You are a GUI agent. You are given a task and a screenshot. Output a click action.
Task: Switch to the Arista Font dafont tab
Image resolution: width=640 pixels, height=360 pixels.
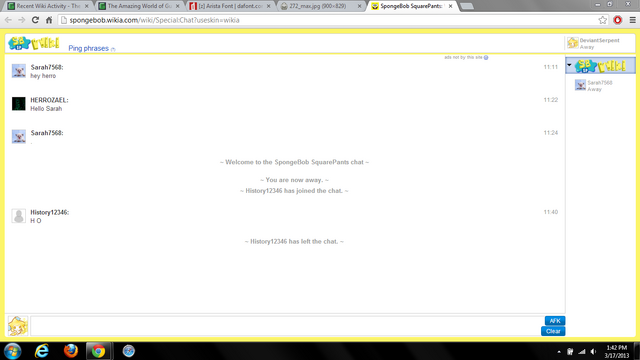pos(230,6)
